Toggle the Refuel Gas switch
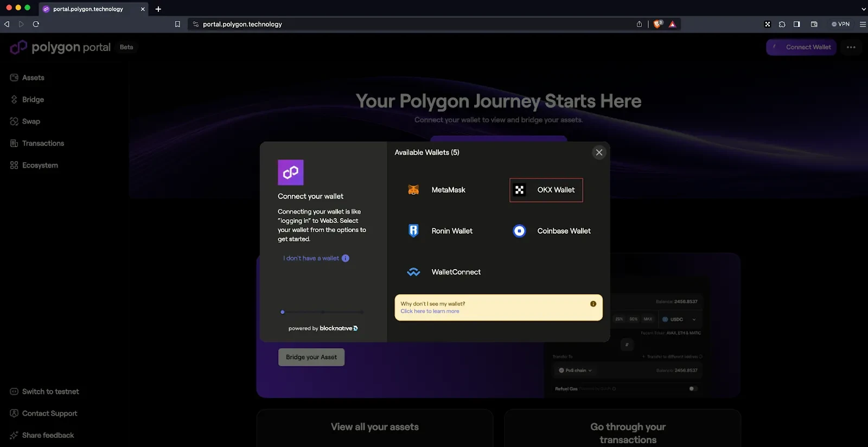The image size is (868, 447). tap(693, 388)
